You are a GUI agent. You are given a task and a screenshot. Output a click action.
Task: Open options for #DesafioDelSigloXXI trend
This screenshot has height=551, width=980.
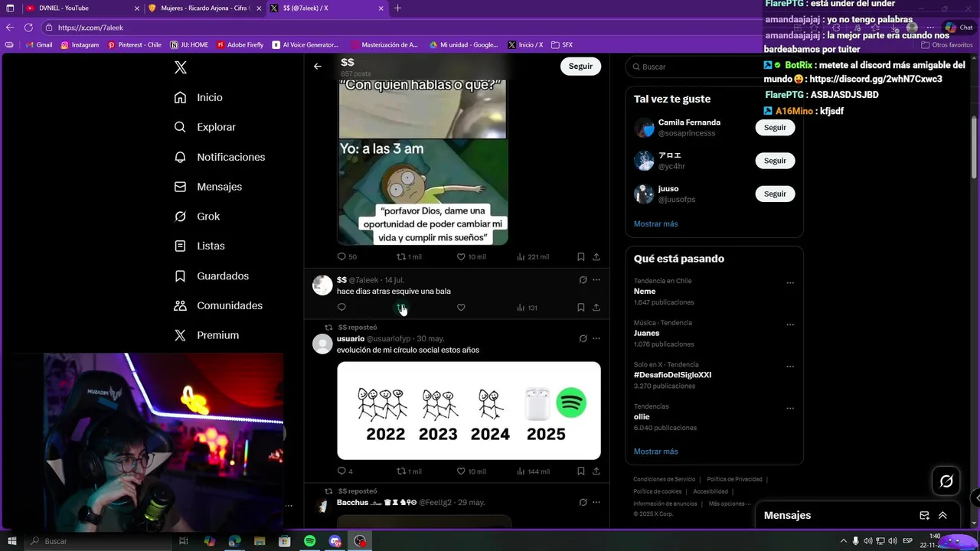coord(790,367)
